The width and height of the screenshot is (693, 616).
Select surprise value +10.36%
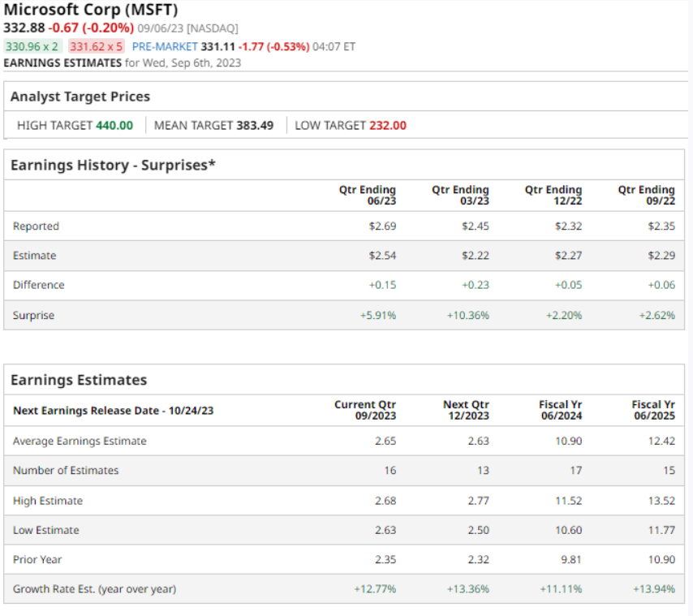point(468,316)
